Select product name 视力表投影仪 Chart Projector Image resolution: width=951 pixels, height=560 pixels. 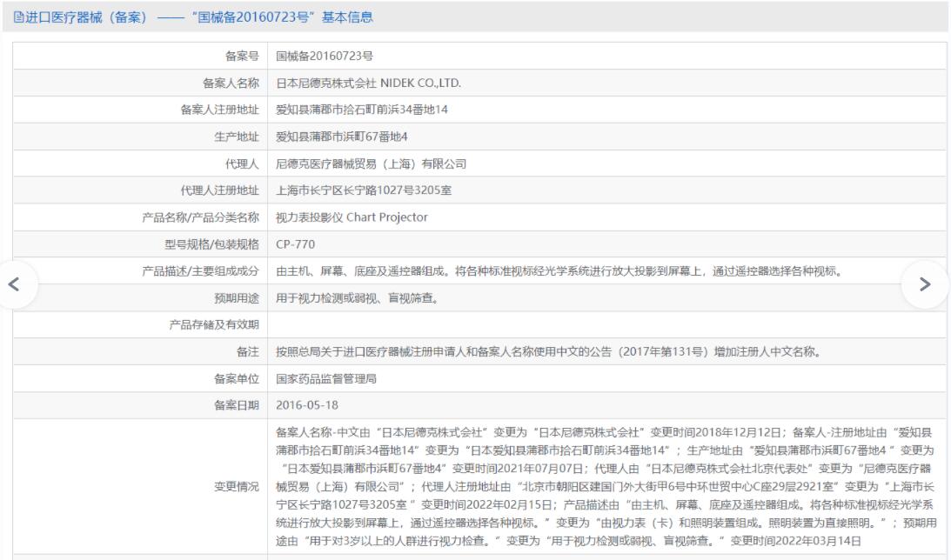coord(352,217)
